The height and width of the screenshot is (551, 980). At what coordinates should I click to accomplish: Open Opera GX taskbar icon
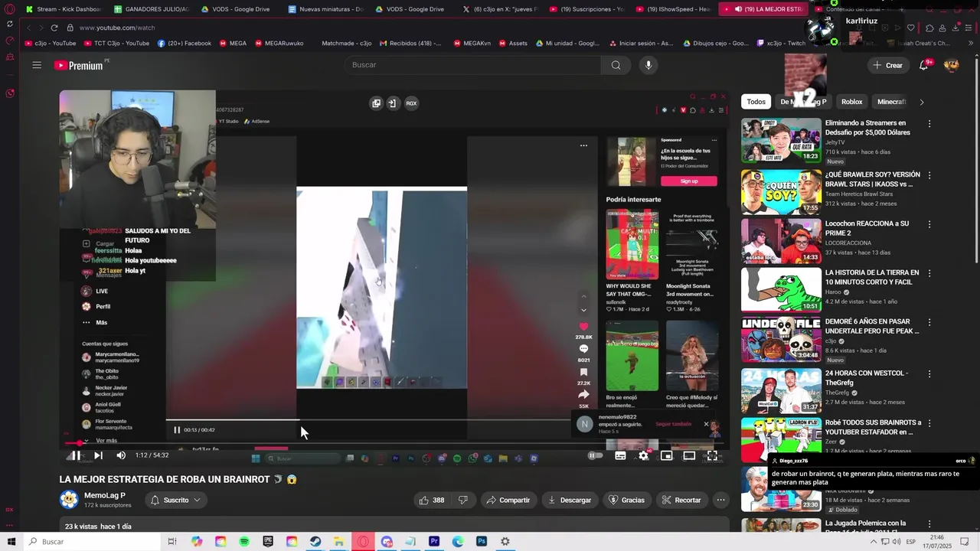point(363,542)
